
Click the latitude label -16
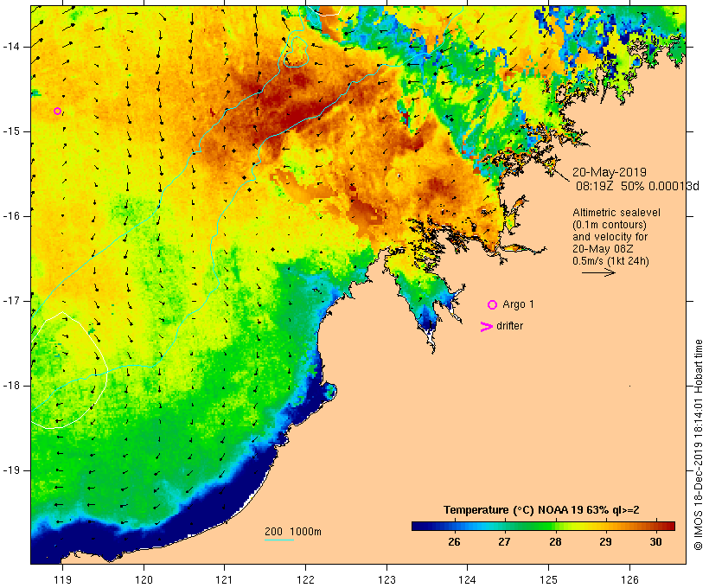tap(10, 216)
